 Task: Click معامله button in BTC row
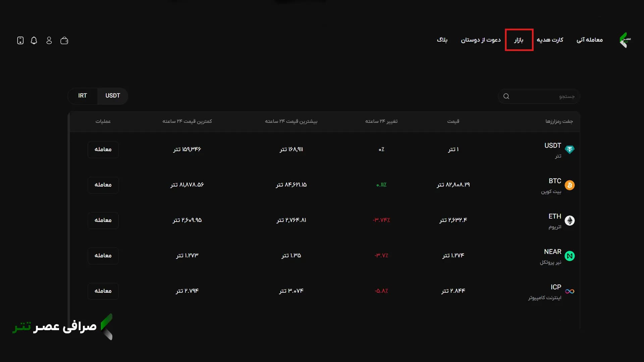pos(103,185)
